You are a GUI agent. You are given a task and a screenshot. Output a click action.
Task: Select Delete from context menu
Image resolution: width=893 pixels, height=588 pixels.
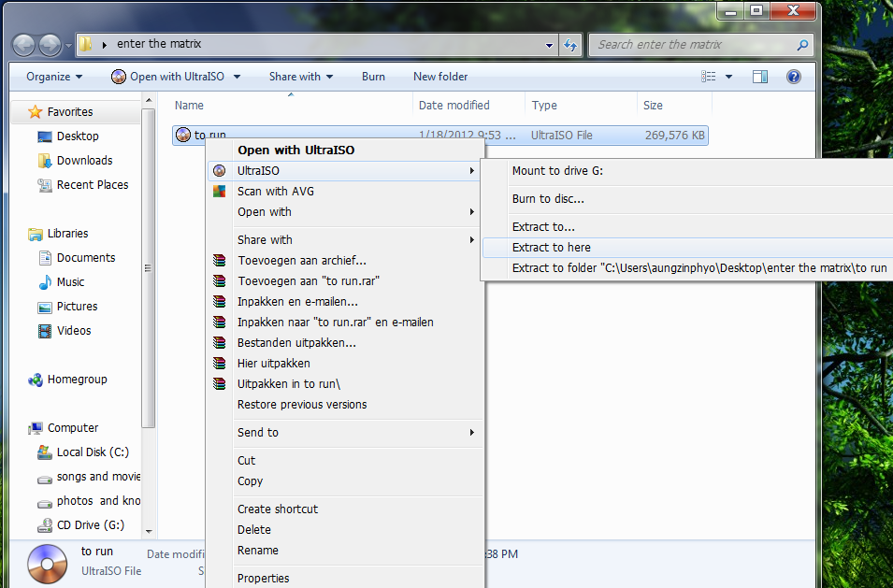point(346,530)
